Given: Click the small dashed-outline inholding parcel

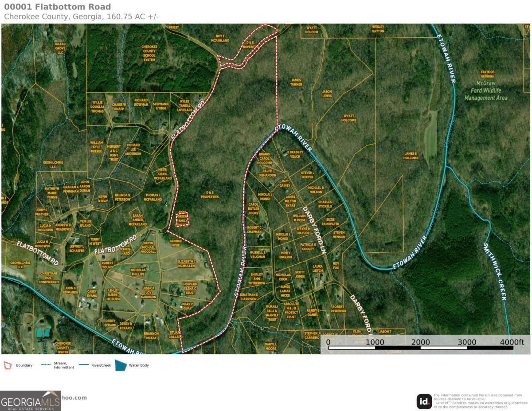Looking at the screenshot, I should (182, 219).
